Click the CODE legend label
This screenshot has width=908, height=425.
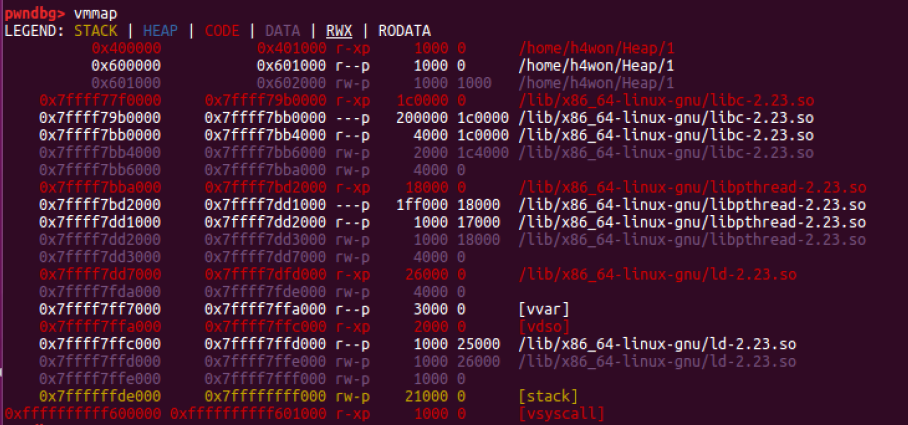pos(222,31)
